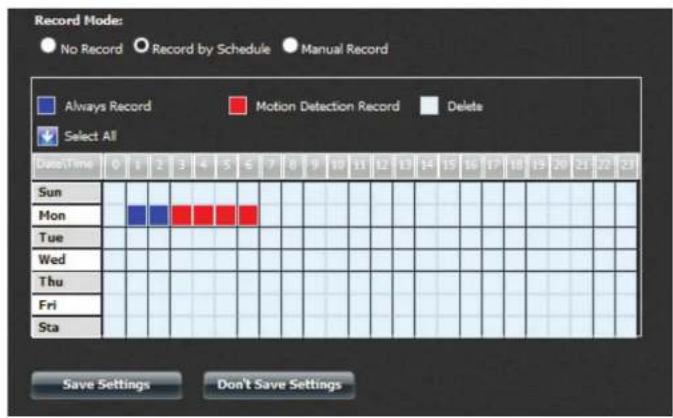Click hour 12 column header
Viewport: 673px width, 418px height.
pos(382,166)
